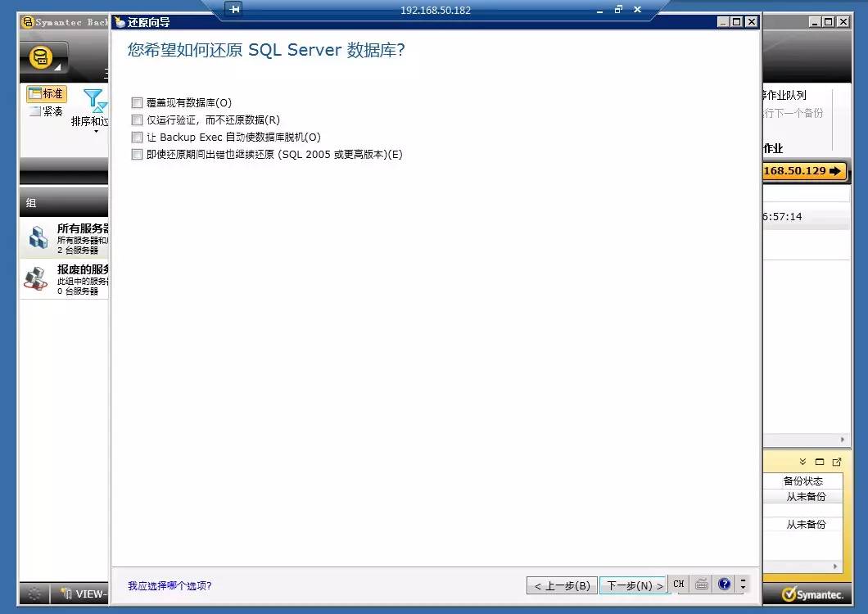Image resolution: width=868 pixels, height=614 pixels.
Task: Click the 所有服务器 servers icon
Action: click(x=38, y=237)
